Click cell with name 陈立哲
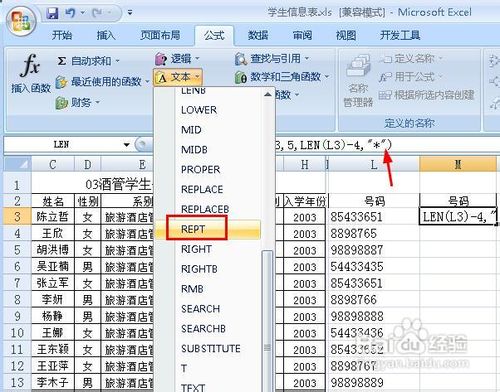 tap(53, 217)
